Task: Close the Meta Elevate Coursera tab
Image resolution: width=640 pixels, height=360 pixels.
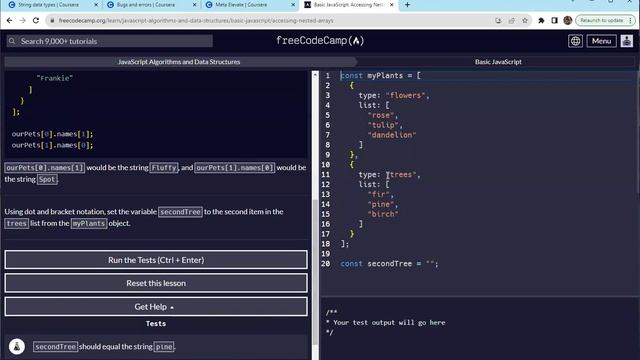Action: [293, 5]
